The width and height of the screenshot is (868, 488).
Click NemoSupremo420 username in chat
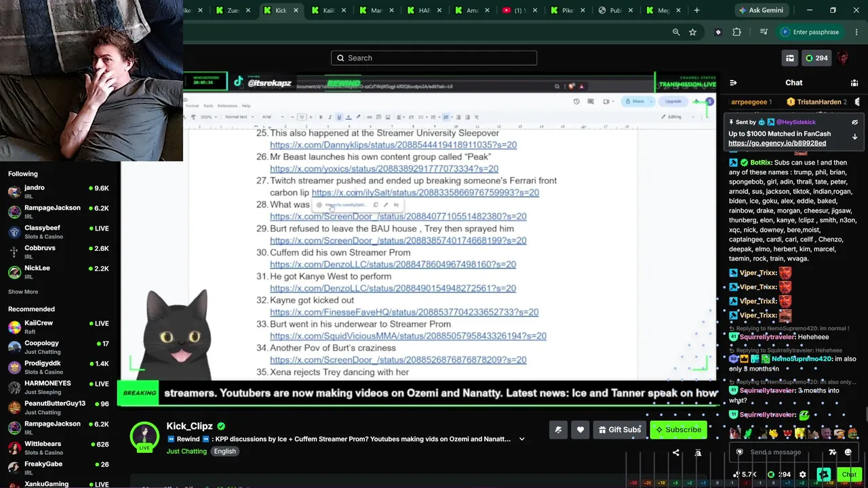point(801,359)
